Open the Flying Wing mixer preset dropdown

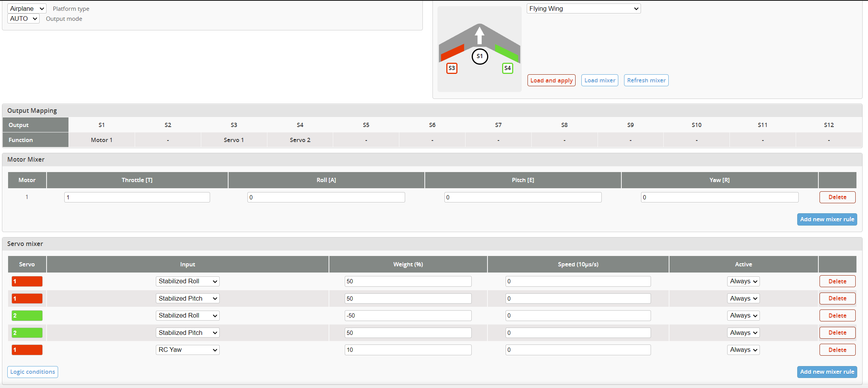(583, 8)
